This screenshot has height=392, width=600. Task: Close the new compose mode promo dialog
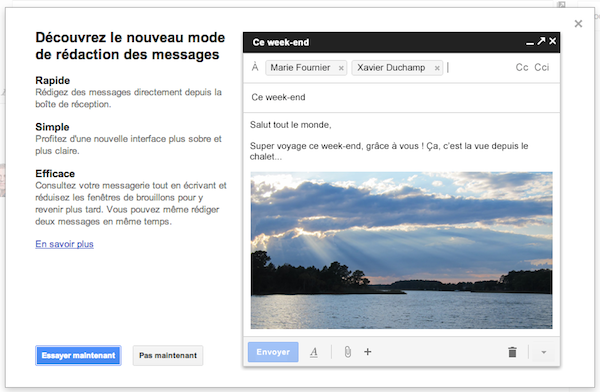[578, 24]
